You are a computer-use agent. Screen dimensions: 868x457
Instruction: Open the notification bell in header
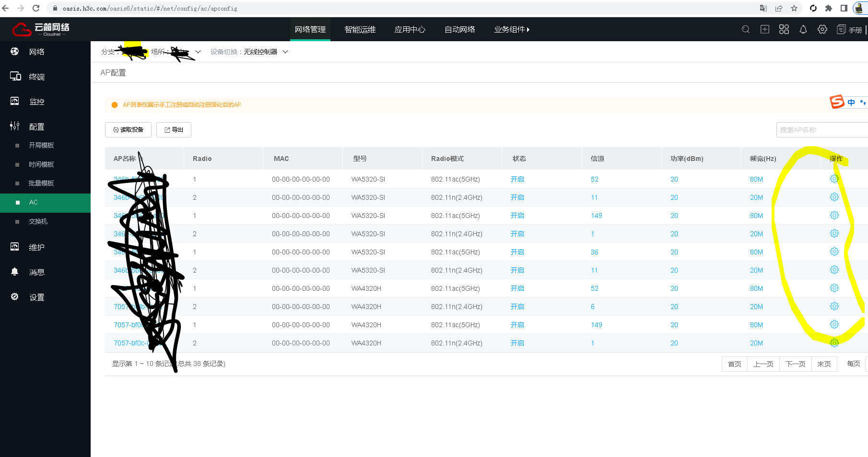tap(803, 30)
